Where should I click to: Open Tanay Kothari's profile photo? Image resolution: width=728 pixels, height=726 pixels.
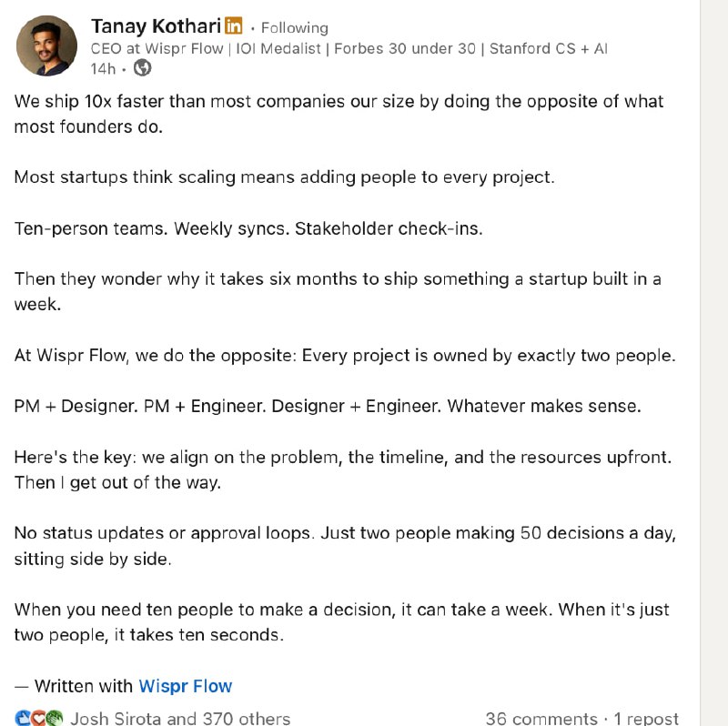pos(46,45)
